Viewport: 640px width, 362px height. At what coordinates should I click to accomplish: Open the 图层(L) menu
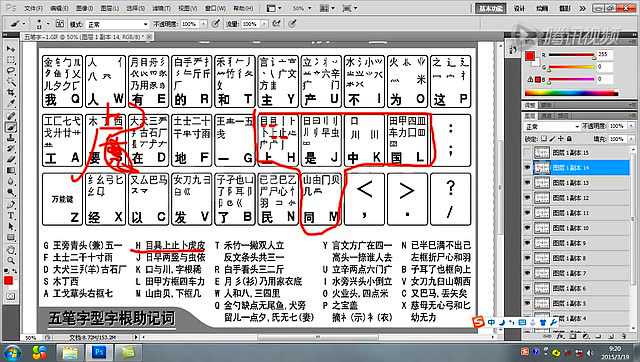click(x=109, y=8)
